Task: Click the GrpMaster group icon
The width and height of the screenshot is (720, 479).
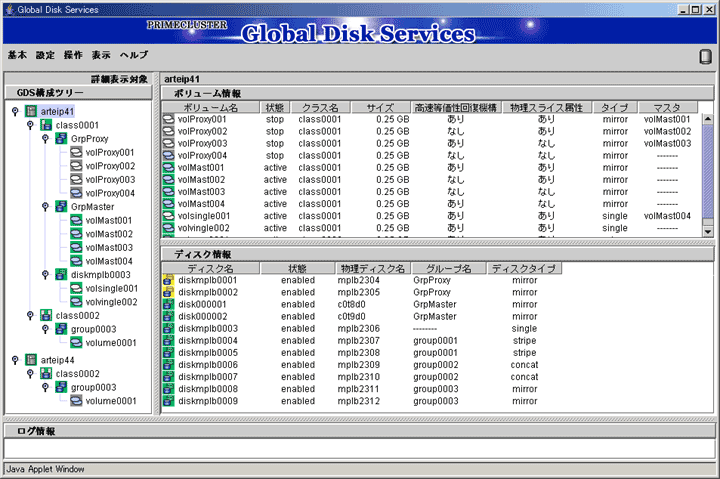Action: (61, 207)
